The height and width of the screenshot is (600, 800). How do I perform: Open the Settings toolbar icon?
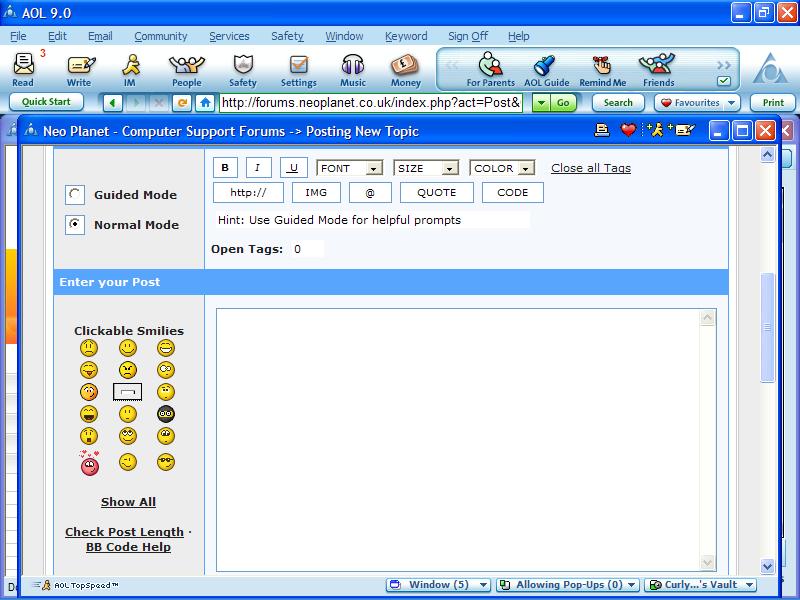pyautogui.click(x=299, y=69)
